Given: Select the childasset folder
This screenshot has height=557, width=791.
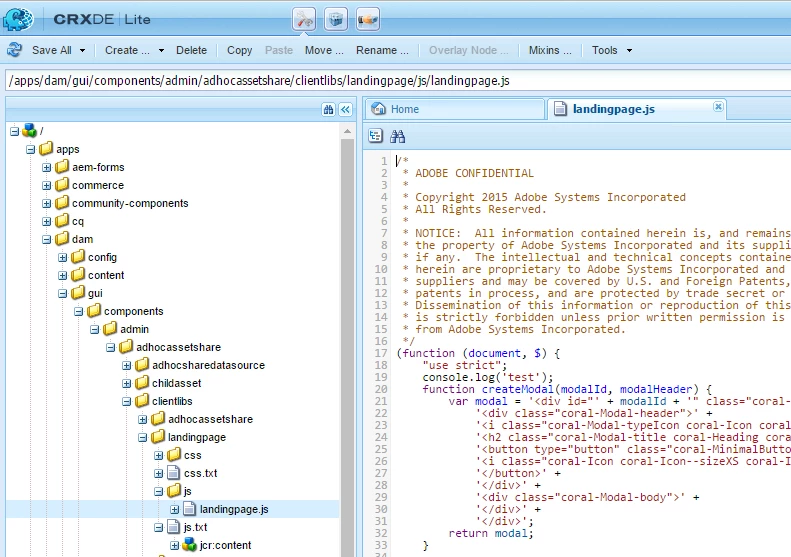Looking at the screenshot, I should point(177,383).
